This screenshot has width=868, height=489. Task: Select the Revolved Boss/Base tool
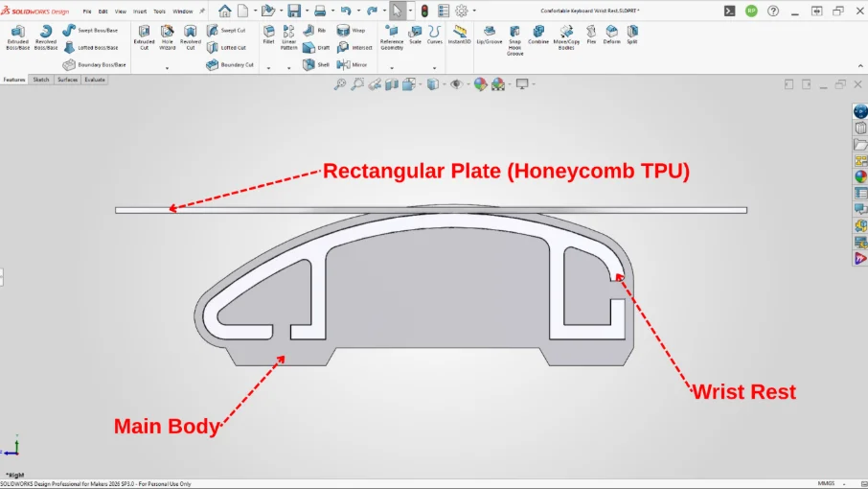tap(46, 37)
